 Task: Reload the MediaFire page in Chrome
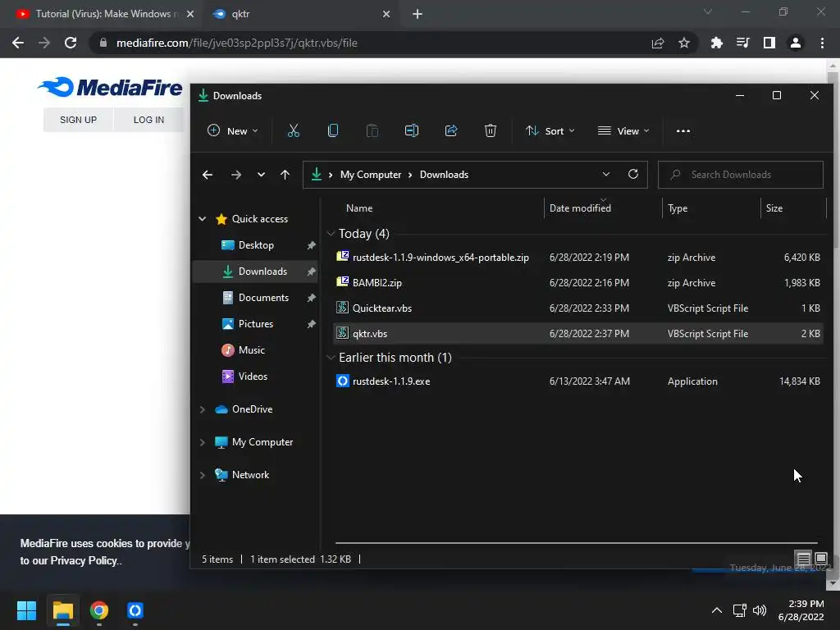point(71,43)
